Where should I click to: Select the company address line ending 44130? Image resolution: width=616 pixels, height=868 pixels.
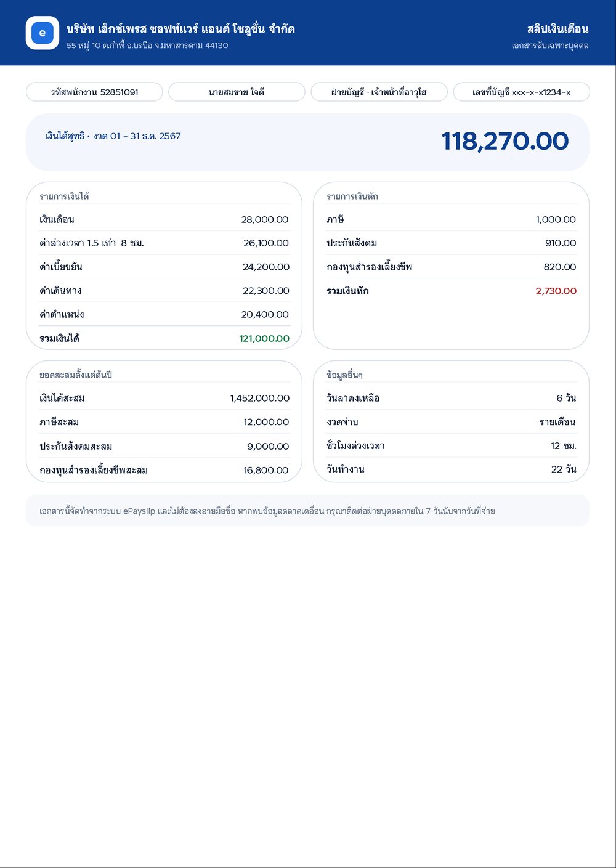[147, 46]
